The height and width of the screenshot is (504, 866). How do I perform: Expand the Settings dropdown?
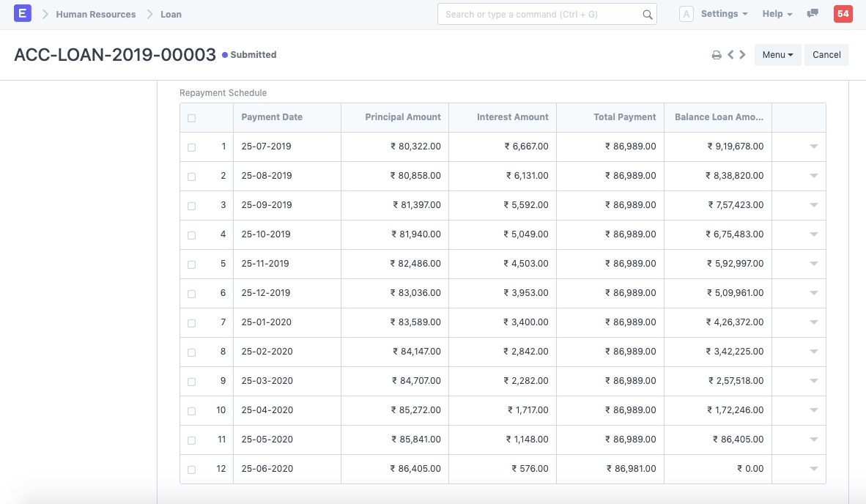tap(724, 14)
